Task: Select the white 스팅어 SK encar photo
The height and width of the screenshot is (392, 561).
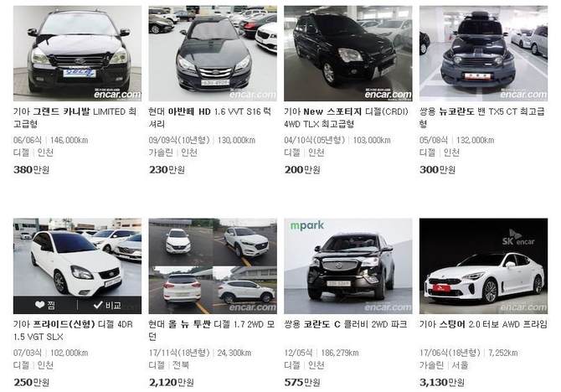Action: [483, 266]
